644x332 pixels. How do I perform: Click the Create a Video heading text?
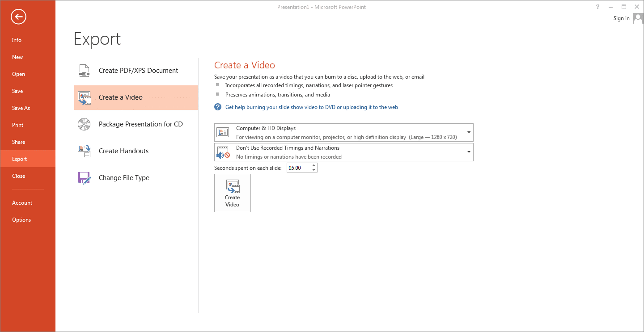tap(245, 65)
